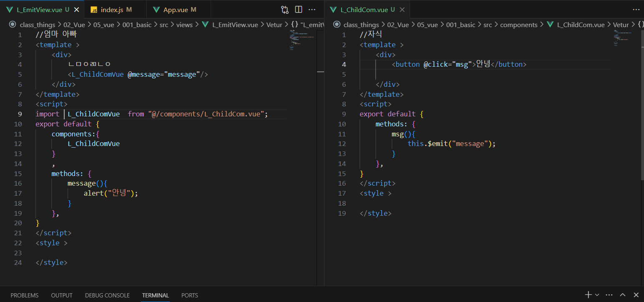The height and width of the screenshot is (302, 644).
Task: Click line number 9 in left editor
Action: 20,114
